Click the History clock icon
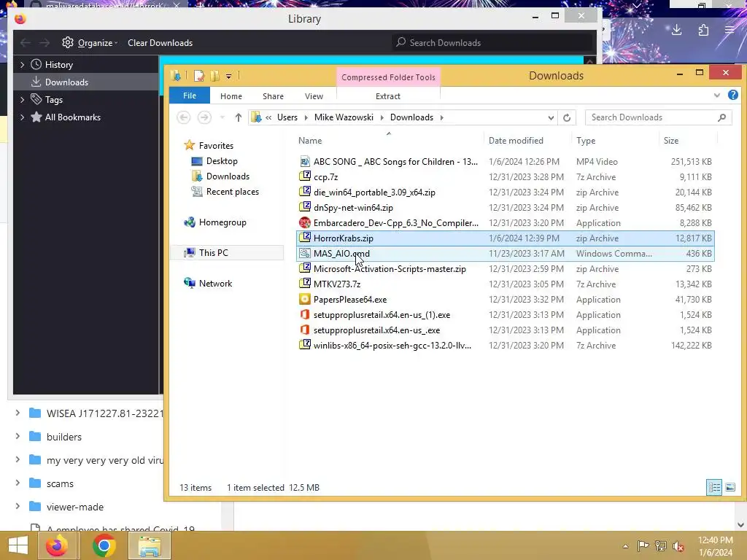 coord(36,64)
